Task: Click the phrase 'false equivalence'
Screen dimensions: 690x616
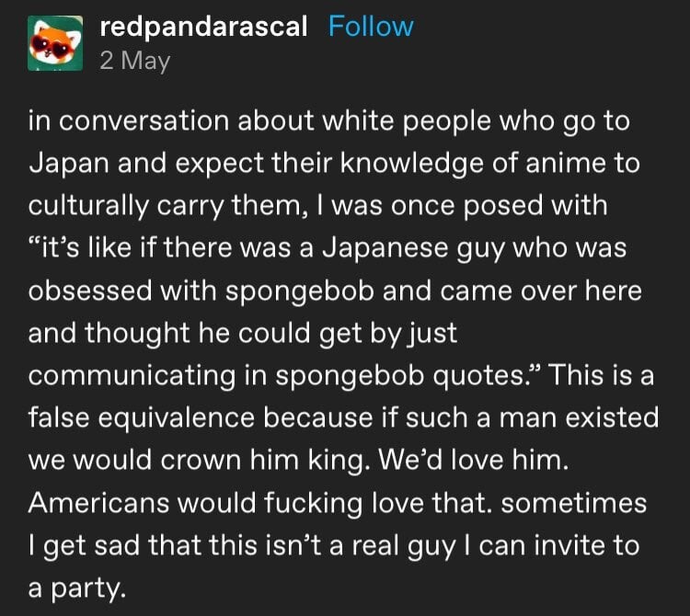Action: 142,418
